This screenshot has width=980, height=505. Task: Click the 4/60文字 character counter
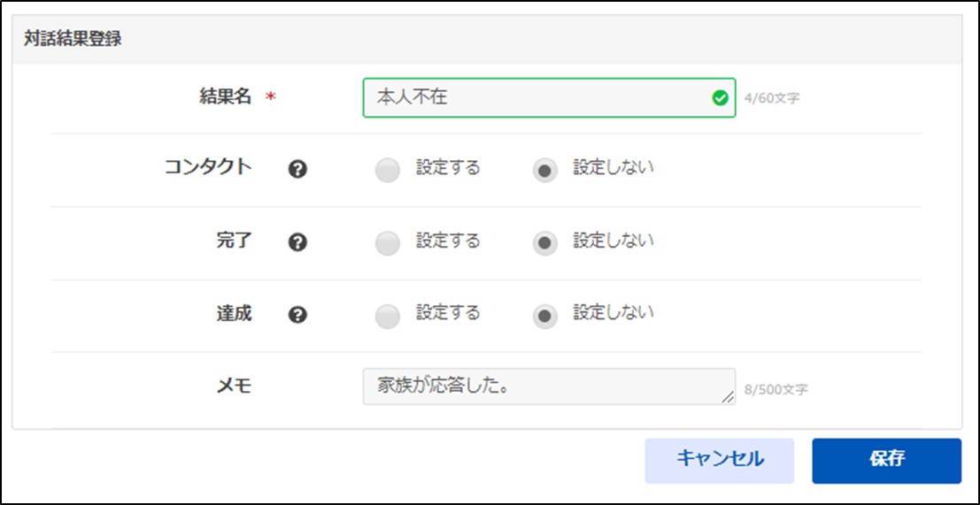(772, 99)
